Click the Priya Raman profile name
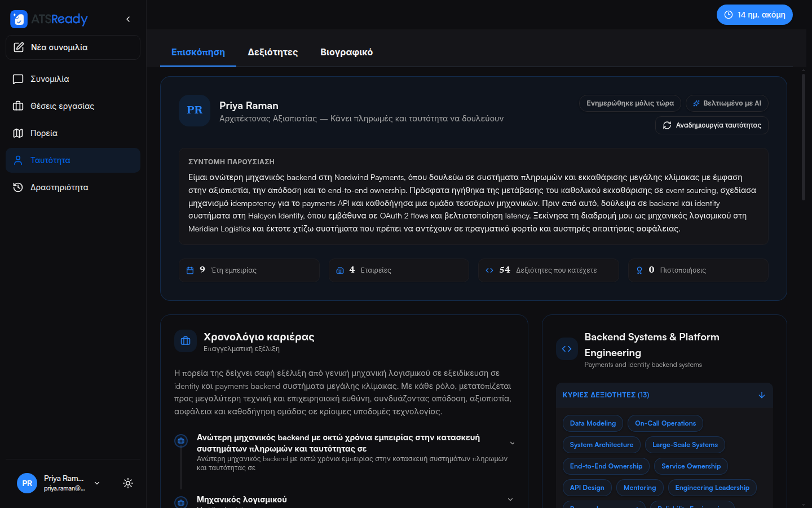Screen dimensions: 812x508 tap(249, 106)
